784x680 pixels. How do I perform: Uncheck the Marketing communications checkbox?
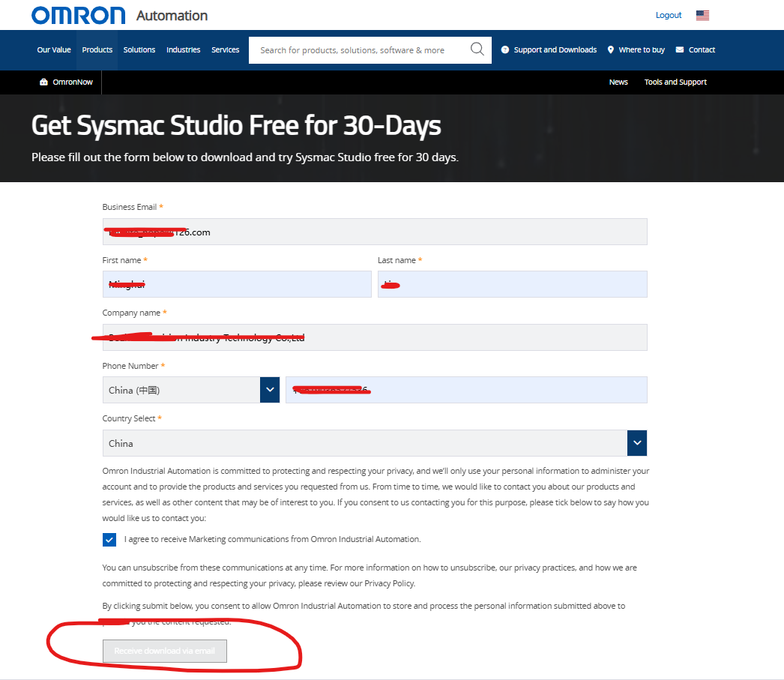[x=109, y=540]
